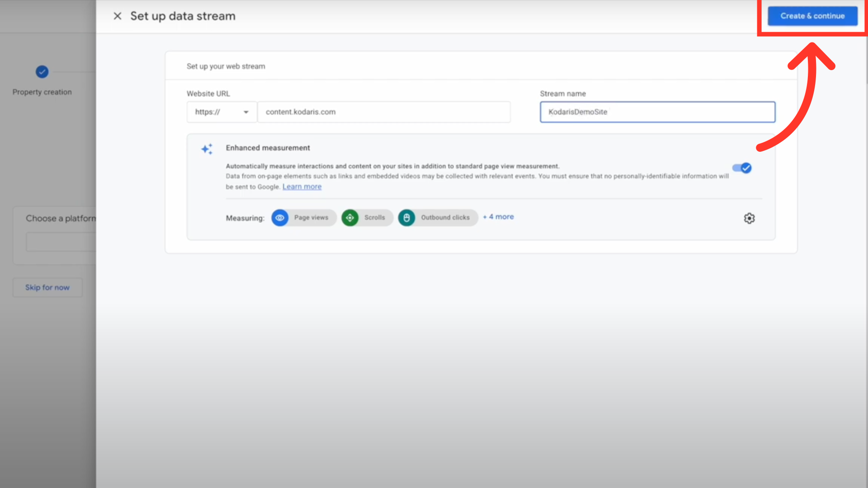
Task: Expand the + 4 more measurements
Action: pyautogui.click(x=498, y=217)
